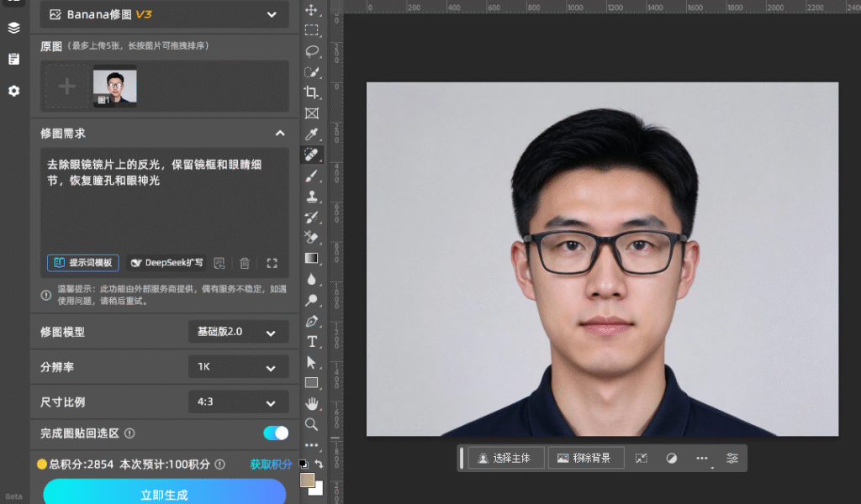861x504 pixels.
Task: Click the DeepSeek扩写 button
Action: [x=167, y=263]
